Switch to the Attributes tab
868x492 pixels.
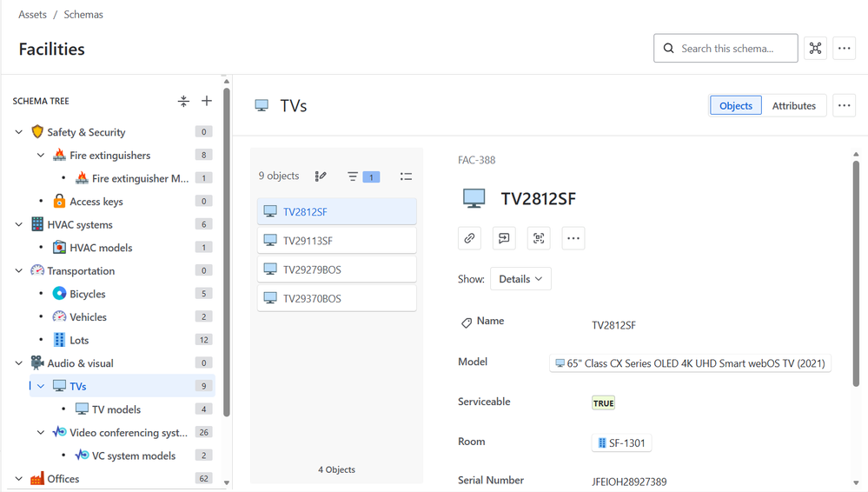click(794, 105)
